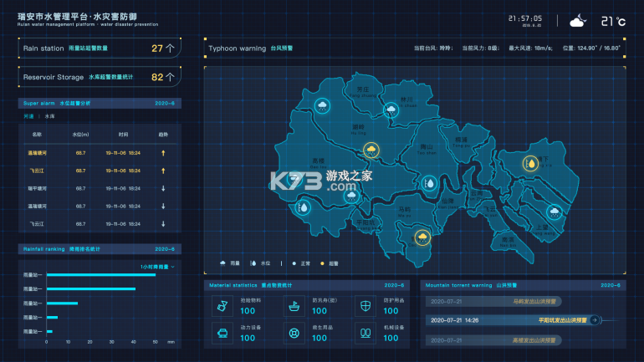The height and width of the screenshot is (362, 644).
Task: Click the 防护用品 shield icon
Action: [x=365, y=306]
